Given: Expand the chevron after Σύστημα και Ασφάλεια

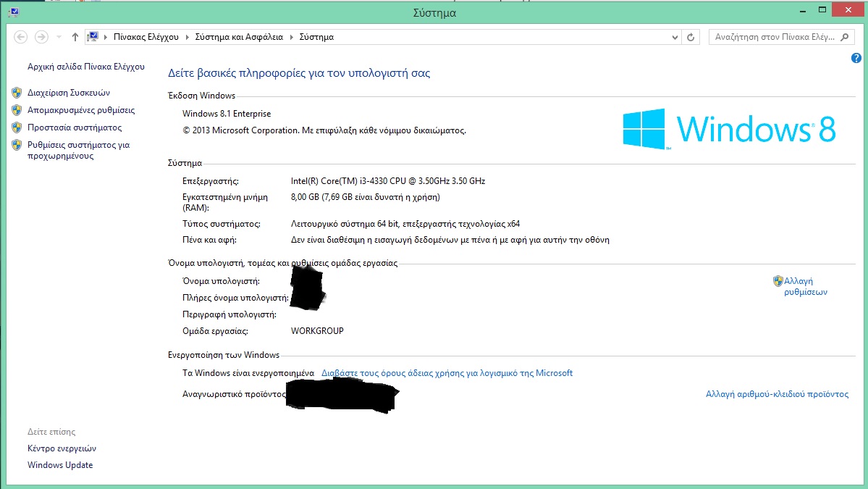Looking at the screenshot, I should click(291, 37).
